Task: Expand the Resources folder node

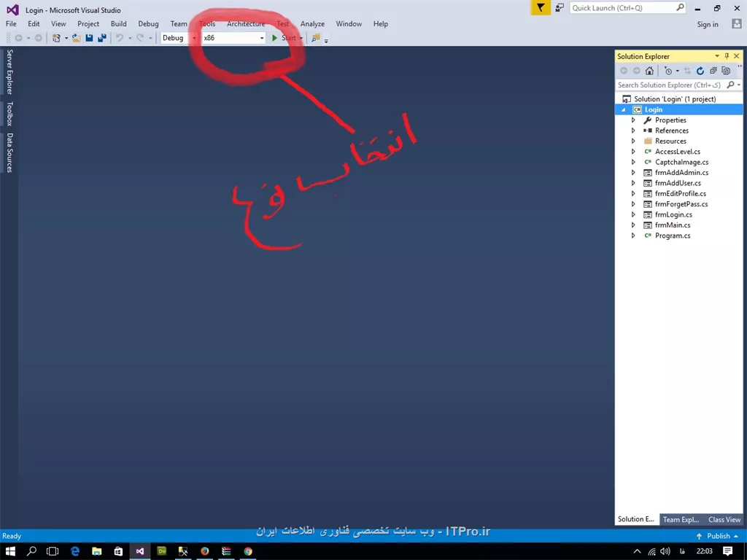Action: [633, 141]
